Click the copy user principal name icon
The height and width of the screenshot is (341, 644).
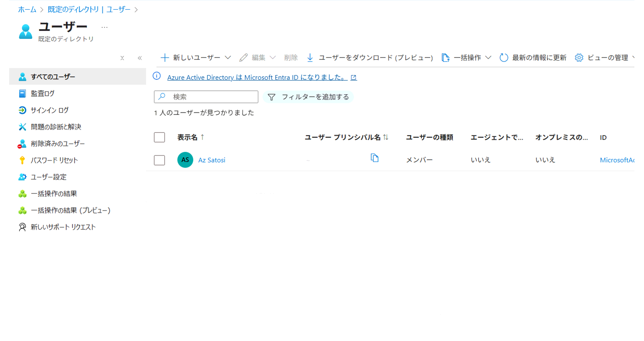[374, 158]
